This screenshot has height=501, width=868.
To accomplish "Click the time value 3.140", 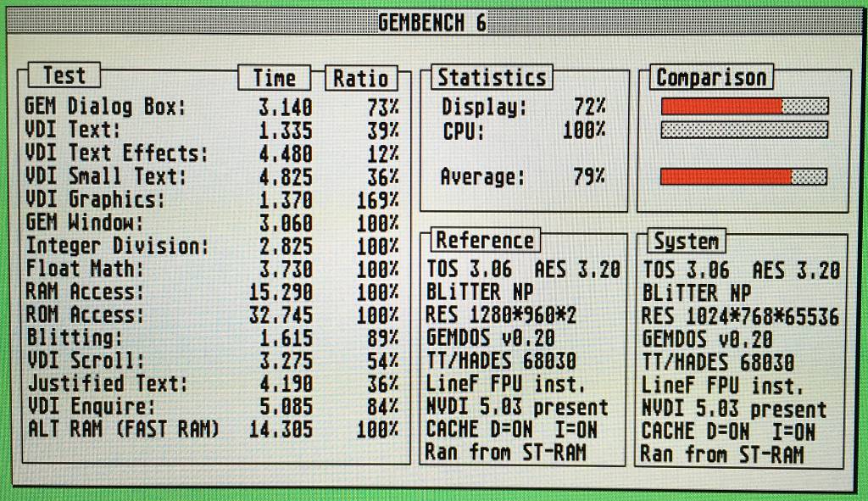I will click(x=286, y=107).
